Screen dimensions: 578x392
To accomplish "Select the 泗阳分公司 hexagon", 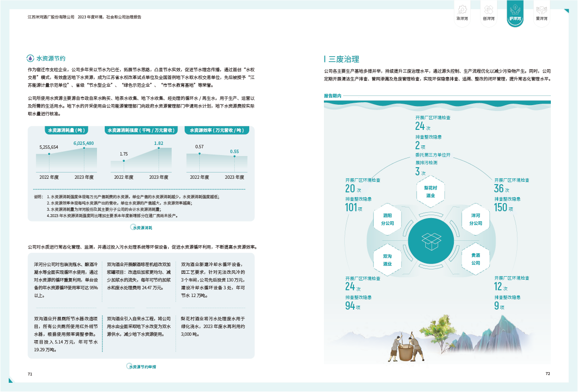I will click(x=387, y=219).
